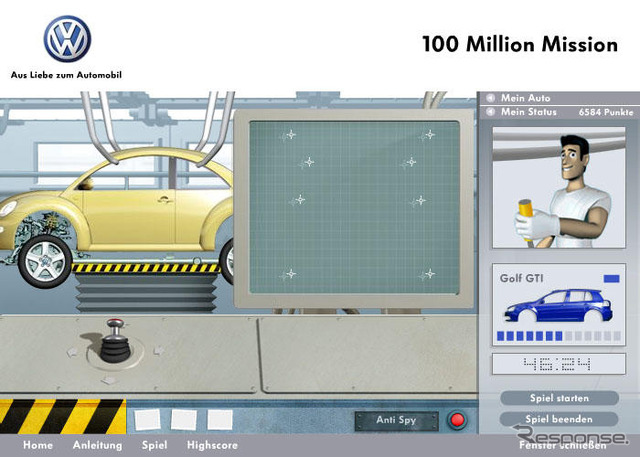Click the down arrow below the joystick

pos(109,380)
